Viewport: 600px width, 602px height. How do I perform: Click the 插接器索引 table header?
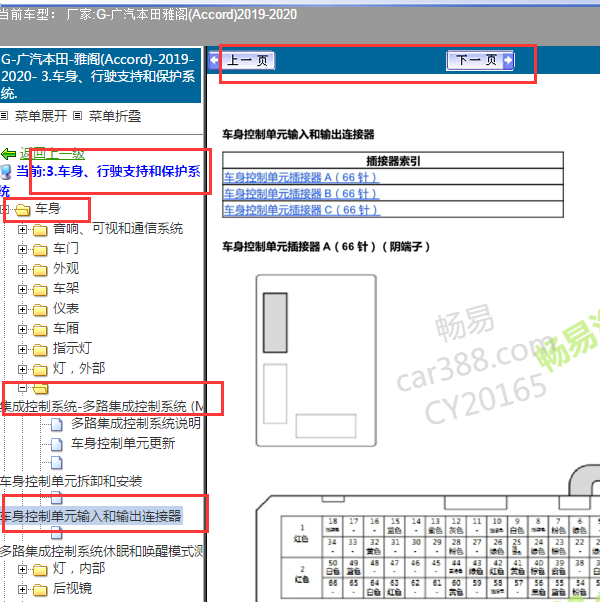click(393, 160)
